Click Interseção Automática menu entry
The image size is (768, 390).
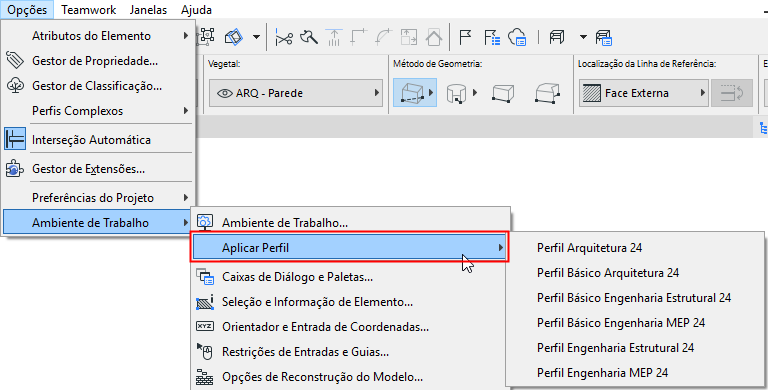[98, 140]
